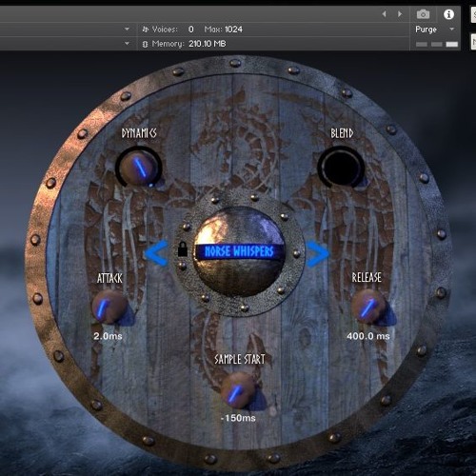
Task: Click the Attack knob
Action: (x=109, y=307)
